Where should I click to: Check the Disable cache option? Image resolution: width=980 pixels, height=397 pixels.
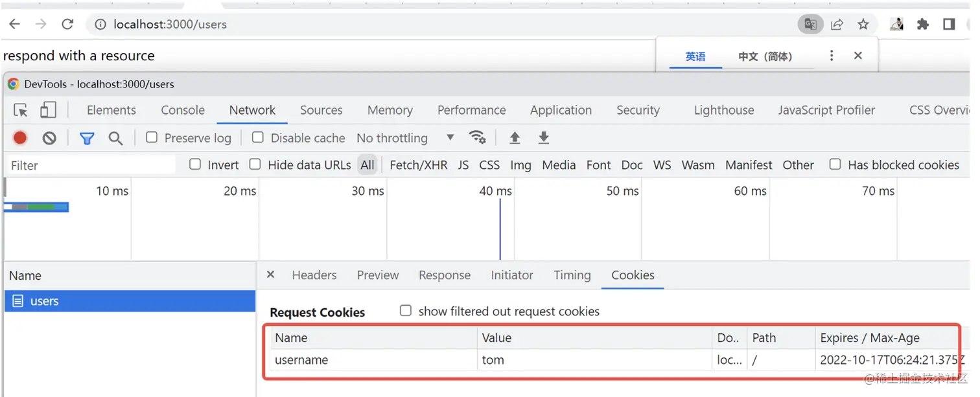point(258,137)
